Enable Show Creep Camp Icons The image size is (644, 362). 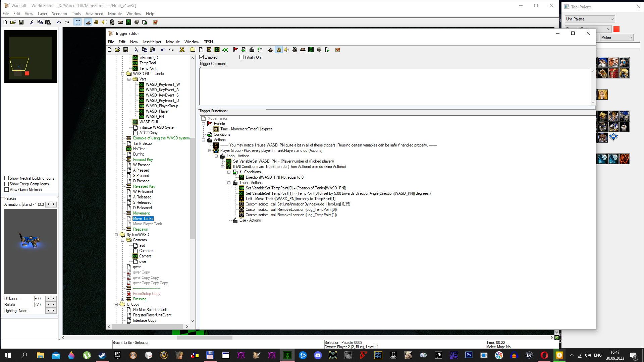(x=6, y=184)
